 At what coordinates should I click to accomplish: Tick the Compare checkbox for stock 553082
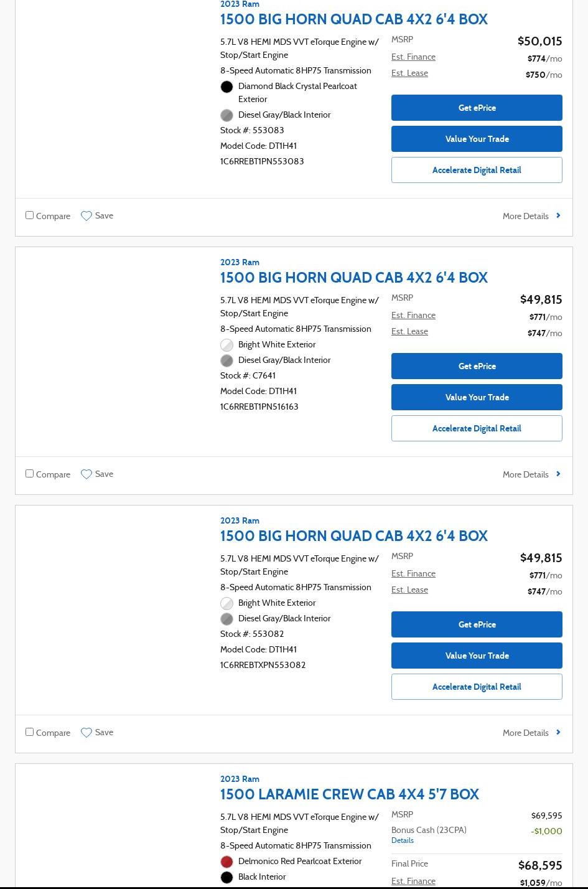(29, 732)
